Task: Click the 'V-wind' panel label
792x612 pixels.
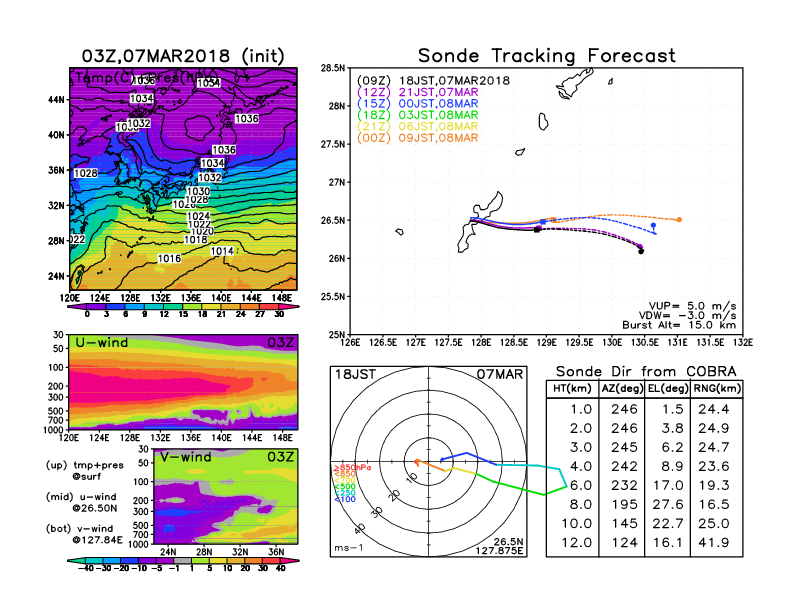Action: [186, 457]
